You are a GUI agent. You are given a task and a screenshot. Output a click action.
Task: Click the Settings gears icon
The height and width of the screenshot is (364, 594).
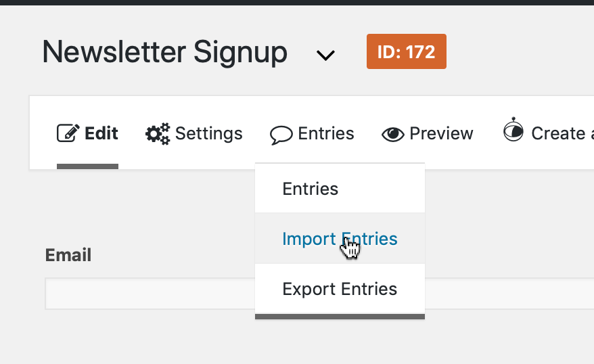pos(158,134)
